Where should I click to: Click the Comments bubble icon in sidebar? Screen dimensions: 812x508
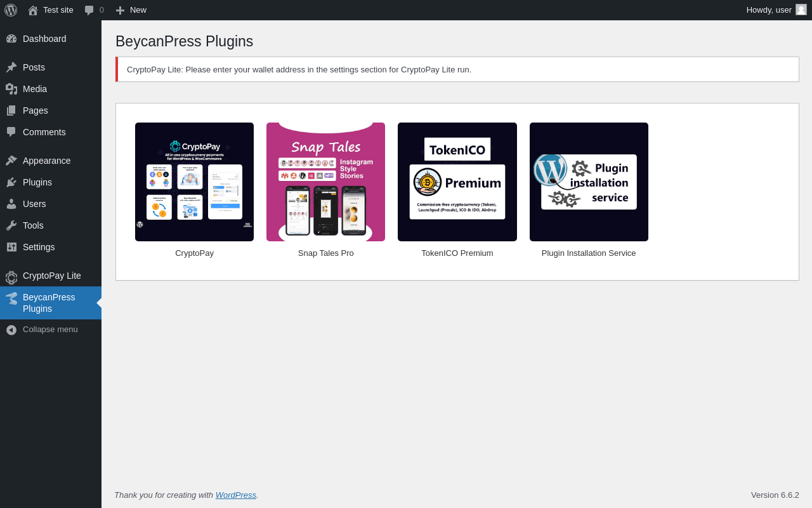[x=11, y=132]
